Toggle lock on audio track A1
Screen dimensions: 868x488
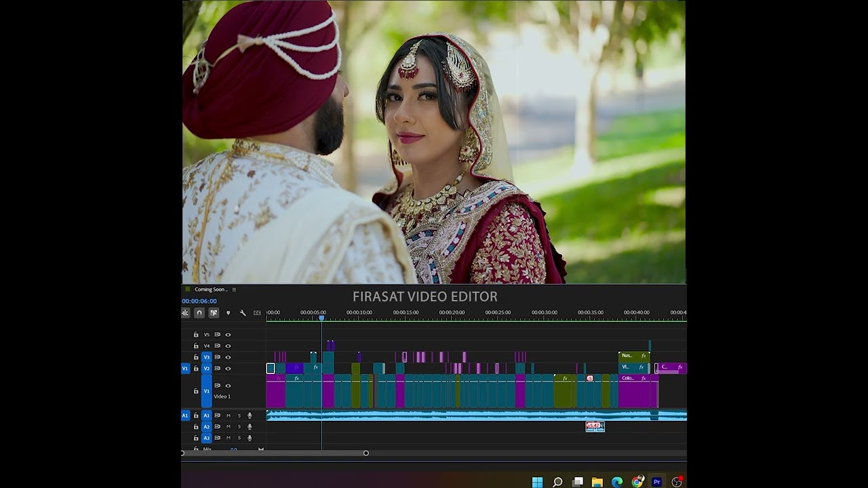click(196, 415)
